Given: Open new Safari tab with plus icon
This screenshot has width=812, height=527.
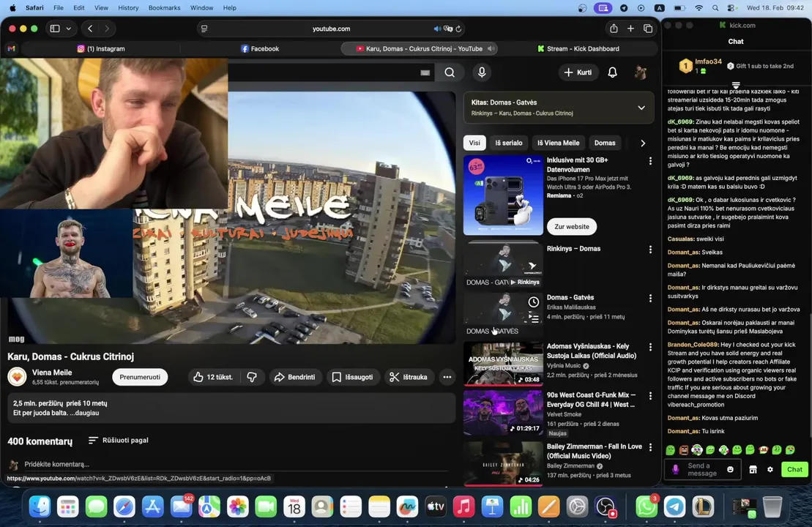Looking at the screenshot, I should tap(630, 29).
